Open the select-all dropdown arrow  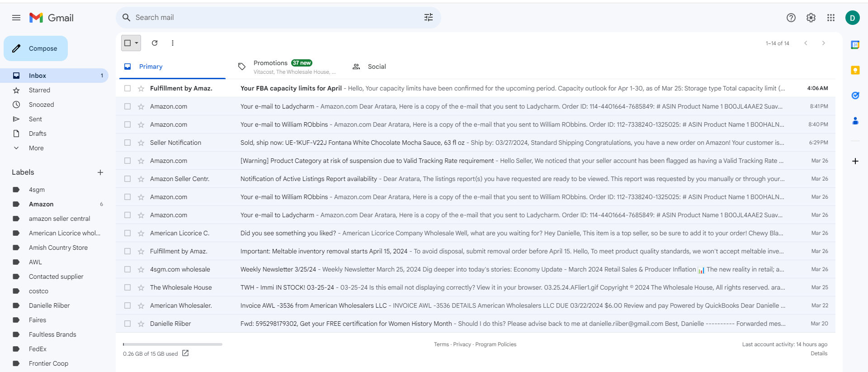(x=137, y=43)
